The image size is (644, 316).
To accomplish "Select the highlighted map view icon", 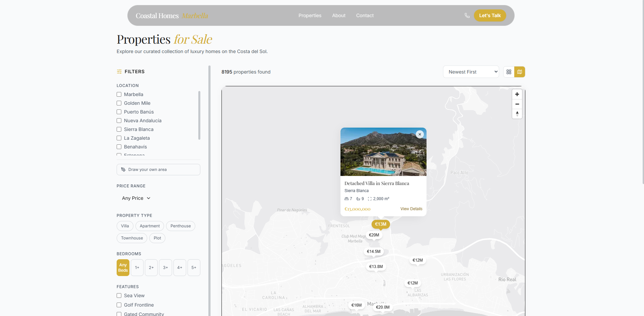I will (520, 72).
